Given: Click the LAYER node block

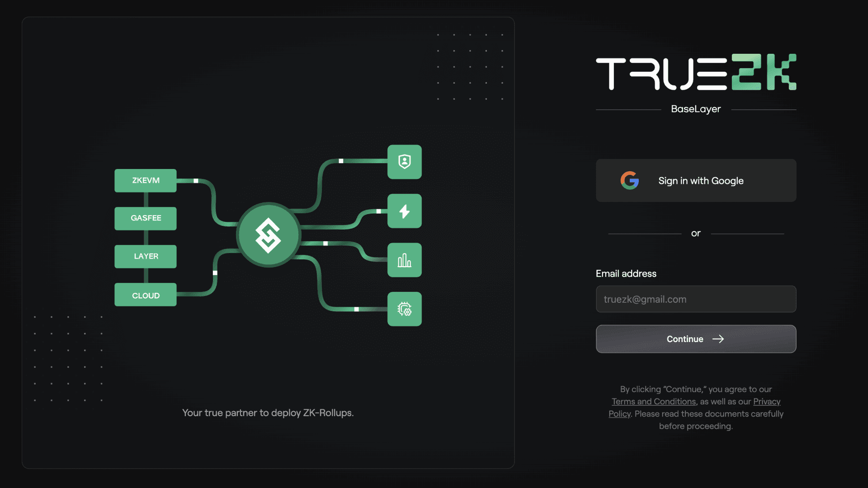Looking at the screenshot, I should point(146,256).
